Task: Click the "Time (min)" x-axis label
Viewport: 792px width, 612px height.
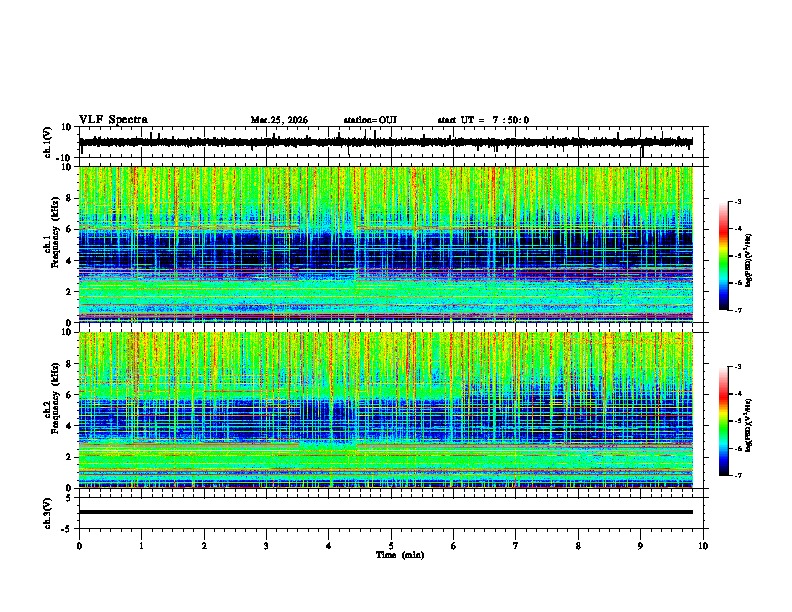Action: [x=400, y=555]
